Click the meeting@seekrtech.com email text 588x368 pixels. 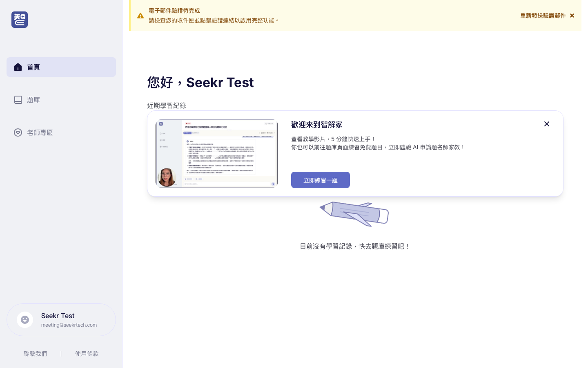tap(69, 325)
